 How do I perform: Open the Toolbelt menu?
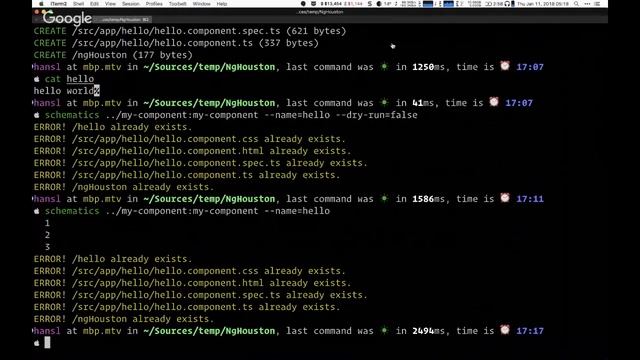178,4
